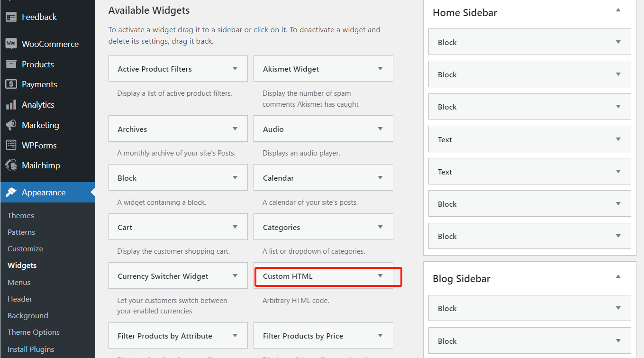Viewport: 644px width, 358px height.
Task: Collapse the Home Sidebar panel
Action: click(618, 9)
